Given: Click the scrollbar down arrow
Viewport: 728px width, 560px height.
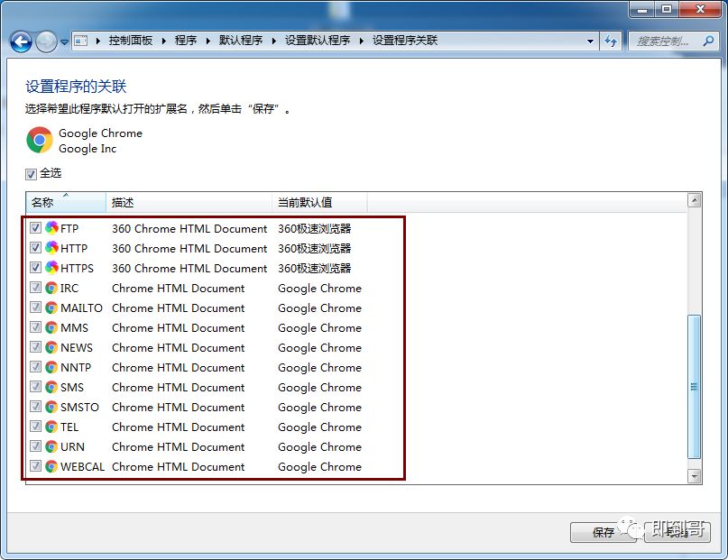Looking at the screenshot, I should (x=694, y=476).
